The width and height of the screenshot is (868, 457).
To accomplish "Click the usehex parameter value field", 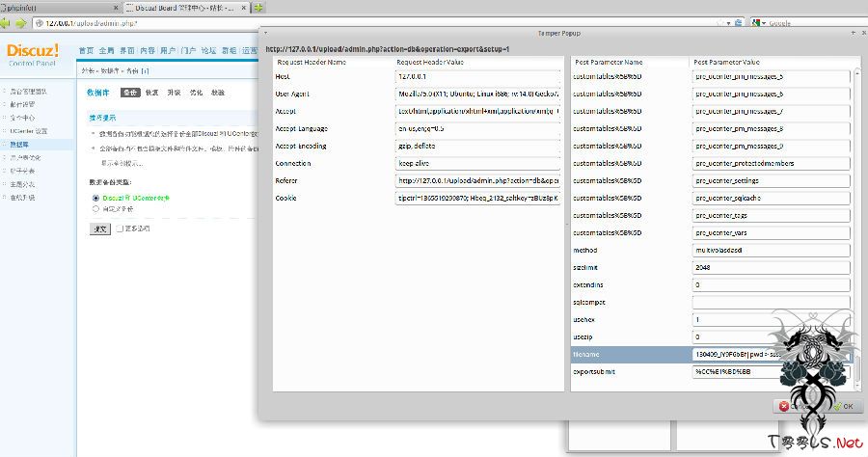I will 772,320.
